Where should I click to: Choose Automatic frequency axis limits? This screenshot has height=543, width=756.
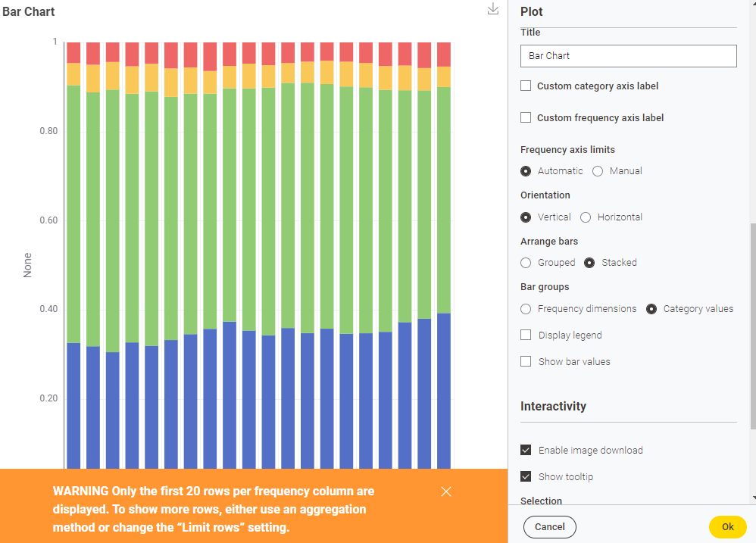[x=526, y=171]
